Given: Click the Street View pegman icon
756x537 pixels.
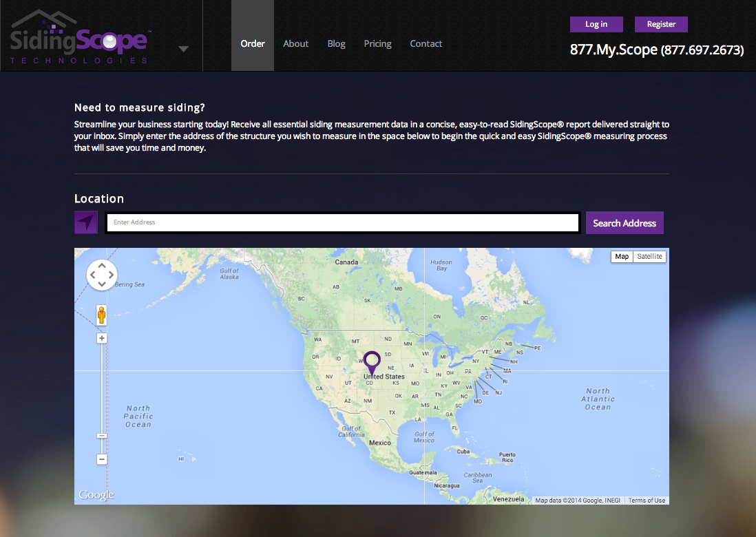Looking at the screenshot, I should (x=101, y=315).
